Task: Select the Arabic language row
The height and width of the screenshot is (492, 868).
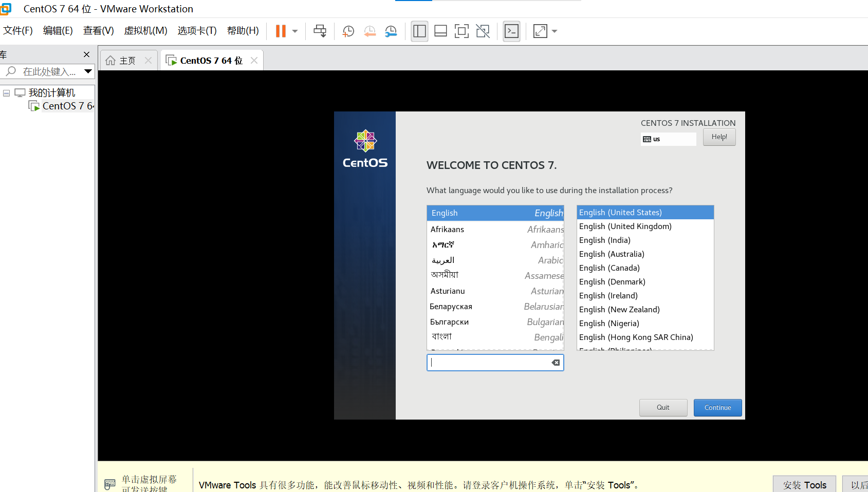Action: pos(495,260)
